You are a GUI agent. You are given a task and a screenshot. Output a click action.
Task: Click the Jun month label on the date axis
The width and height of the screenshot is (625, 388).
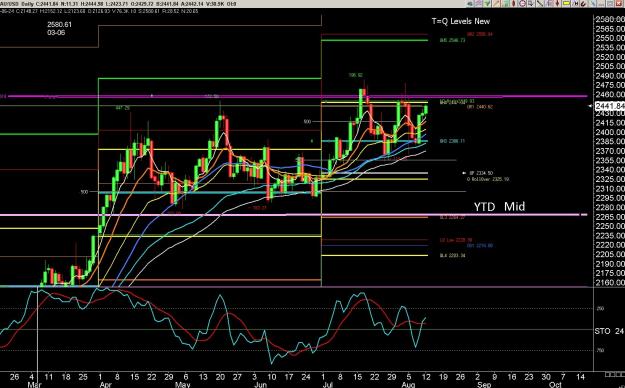click(260, 384)
